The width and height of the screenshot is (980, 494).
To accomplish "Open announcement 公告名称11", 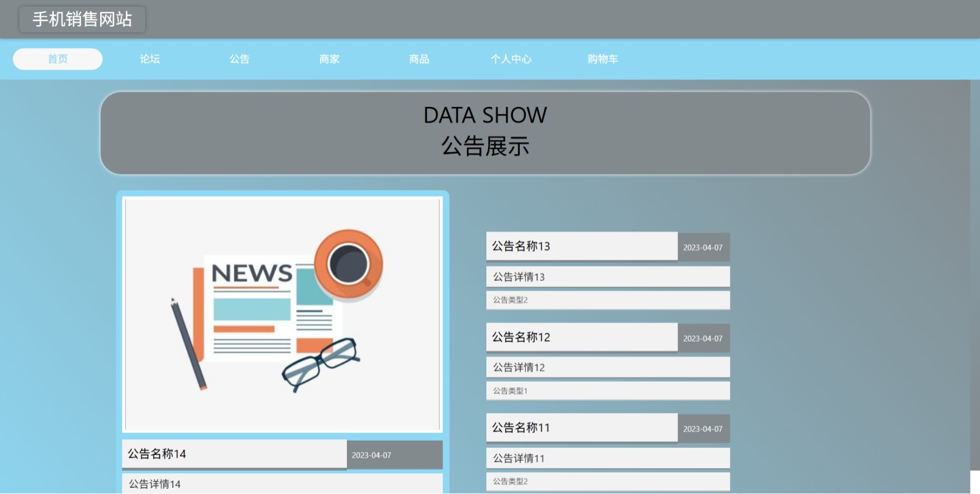I will (582, 428).
